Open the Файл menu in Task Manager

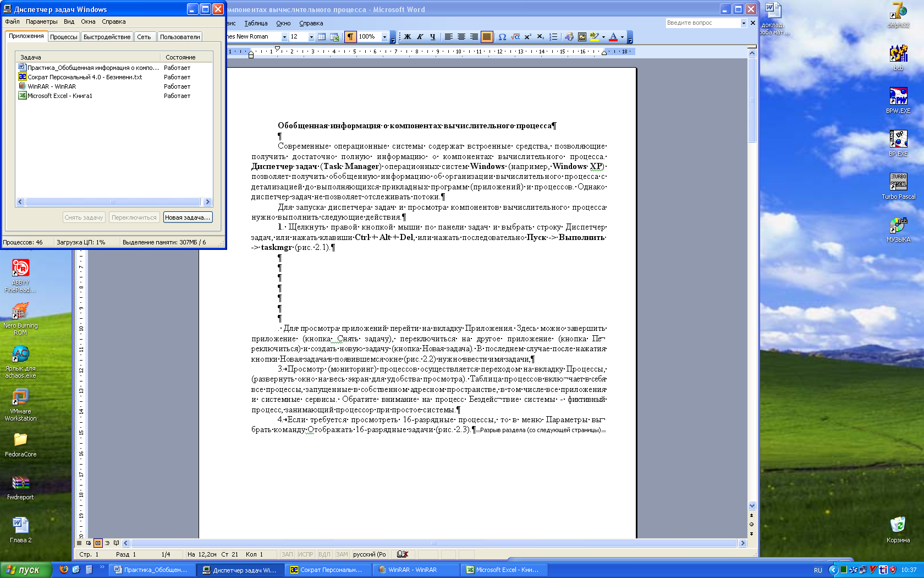(x=12, y=21)
